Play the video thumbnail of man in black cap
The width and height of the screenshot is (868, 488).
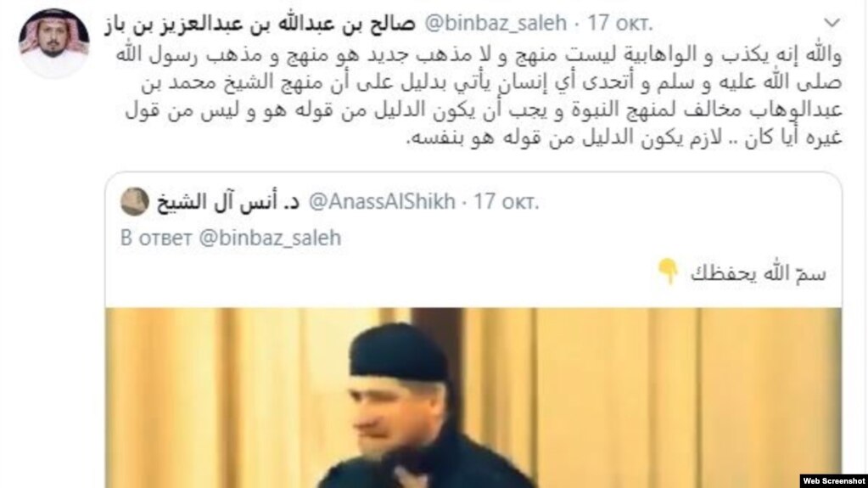[x=473, y=398]
